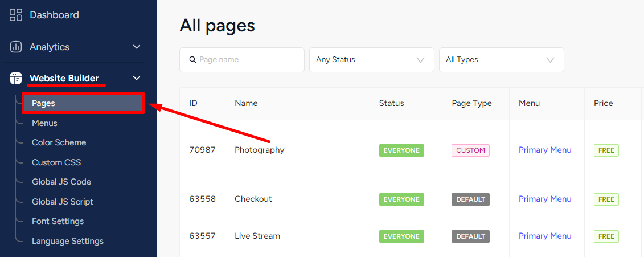The image size is (644, 257).
Task: Open Custom CSS in the sidebar
Action: click(x=56, y=162)
